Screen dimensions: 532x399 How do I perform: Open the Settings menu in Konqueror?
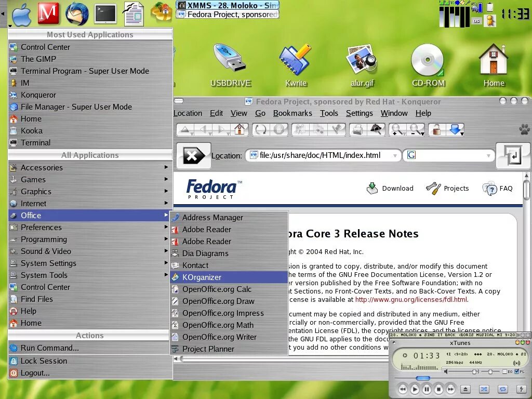click(x=360, y=113)
